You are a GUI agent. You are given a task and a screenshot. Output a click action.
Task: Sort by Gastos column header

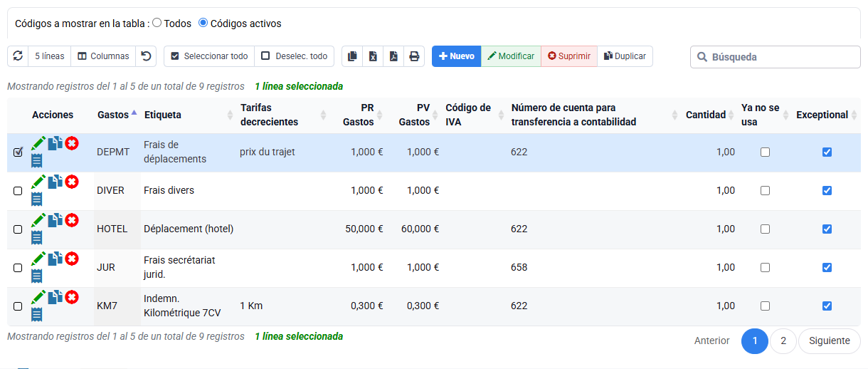[x=117, y=115]
